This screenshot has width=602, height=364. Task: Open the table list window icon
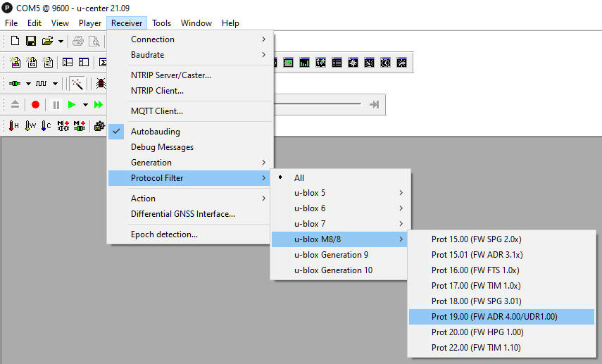tap(337, 63)
